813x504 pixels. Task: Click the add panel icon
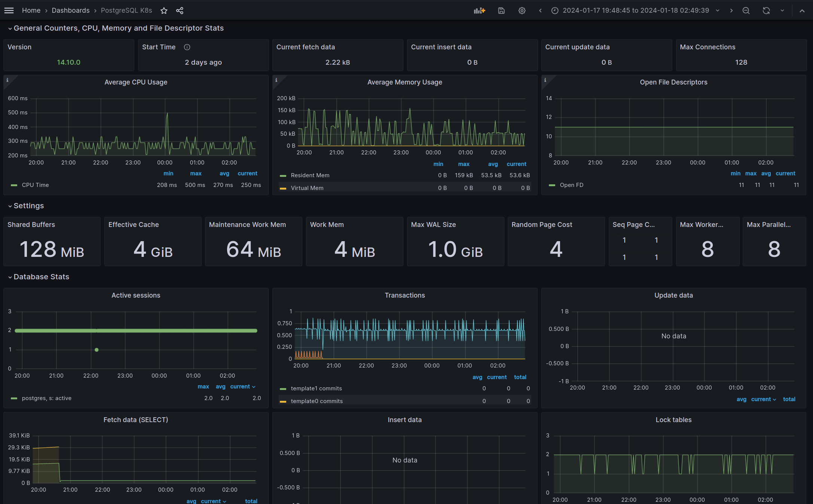click(479, 10)
